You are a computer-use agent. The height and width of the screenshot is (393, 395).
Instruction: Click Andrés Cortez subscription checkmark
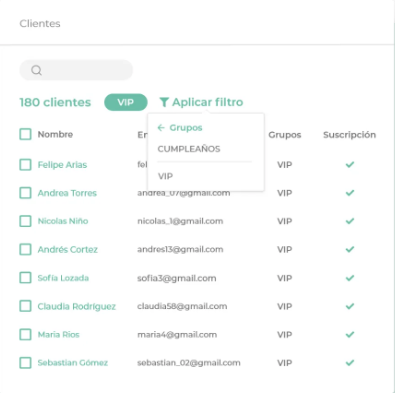pyautogui.click(x=350, y=249)
